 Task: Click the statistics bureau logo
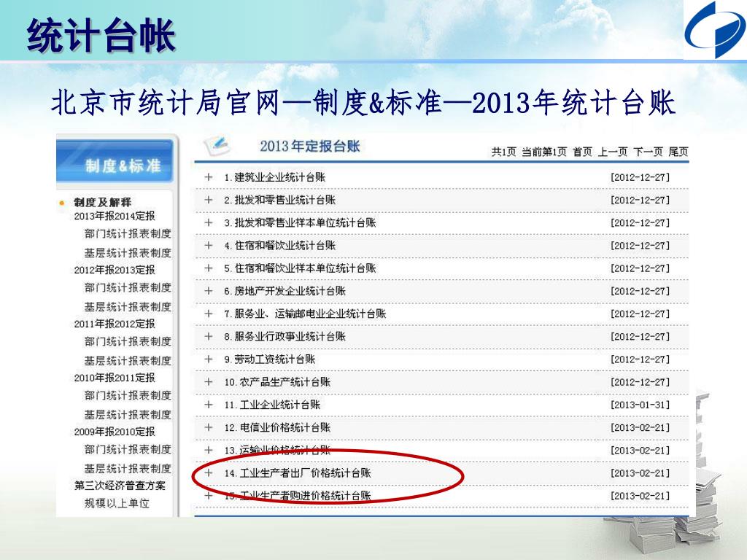click(716, 29)
